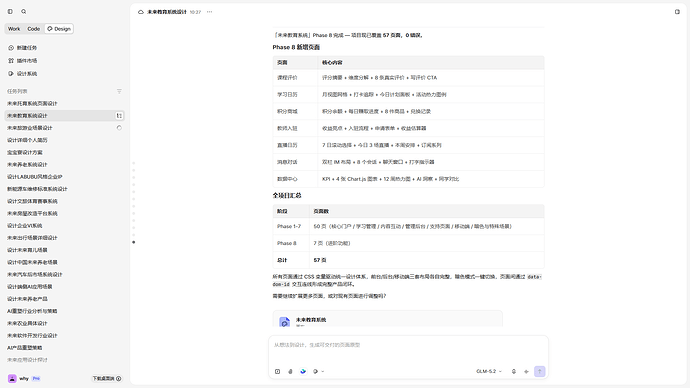Click the options icon on 未来教育系统设计 row
690x388 pixels.
tap(119, 115)
